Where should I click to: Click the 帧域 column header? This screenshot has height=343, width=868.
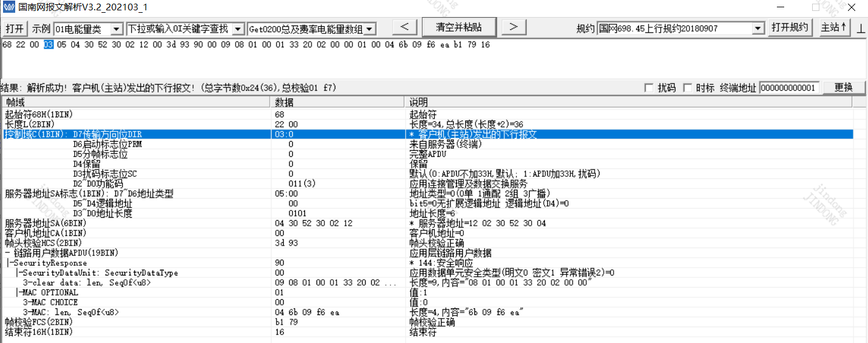pos(136,102)
